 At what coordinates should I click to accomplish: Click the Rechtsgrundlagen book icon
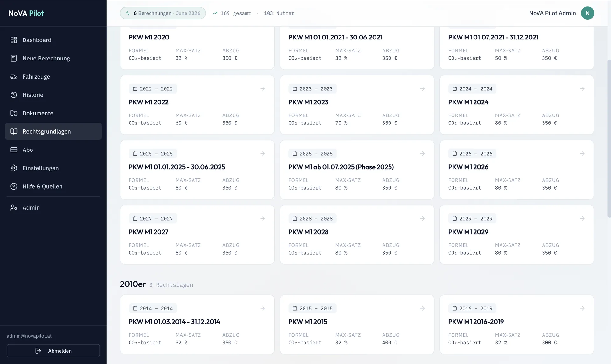point(14,131)
